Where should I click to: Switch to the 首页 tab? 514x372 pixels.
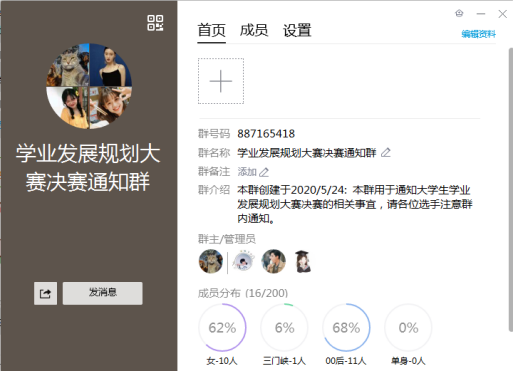point(212,30)
